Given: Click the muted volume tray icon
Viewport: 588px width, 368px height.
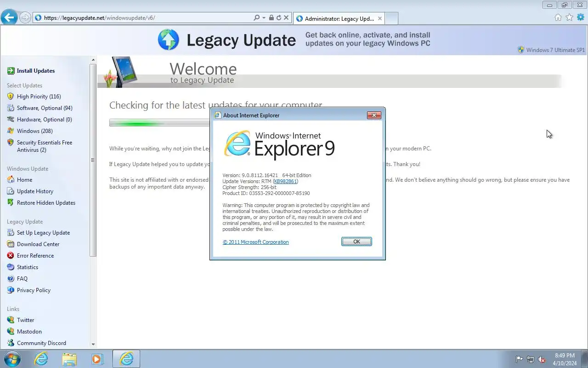Looking at the screenshot, I should click(x=542, y=359).
